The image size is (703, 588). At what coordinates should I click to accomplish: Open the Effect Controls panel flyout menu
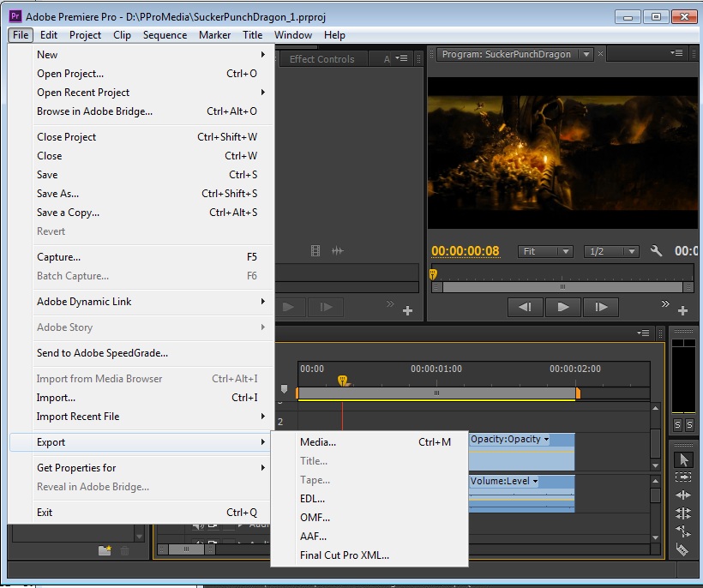pos(401,57)
